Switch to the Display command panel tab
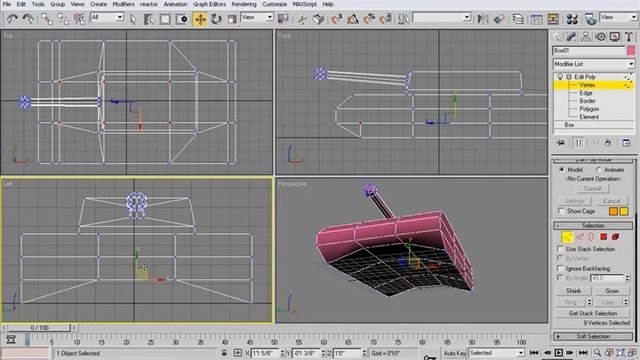This screenshot has width=640, height=360. [x=615, y=37]
